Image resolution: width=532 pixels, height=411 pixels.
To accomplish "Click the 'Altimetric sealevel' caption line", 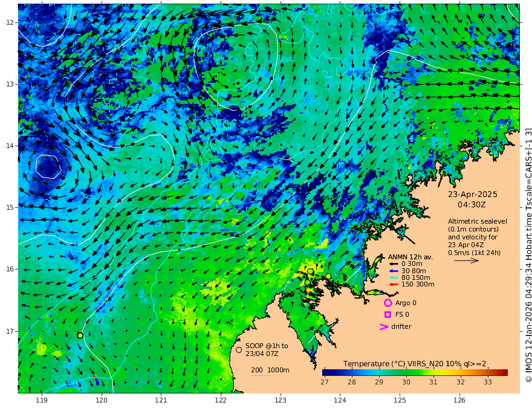I will 478,221.
